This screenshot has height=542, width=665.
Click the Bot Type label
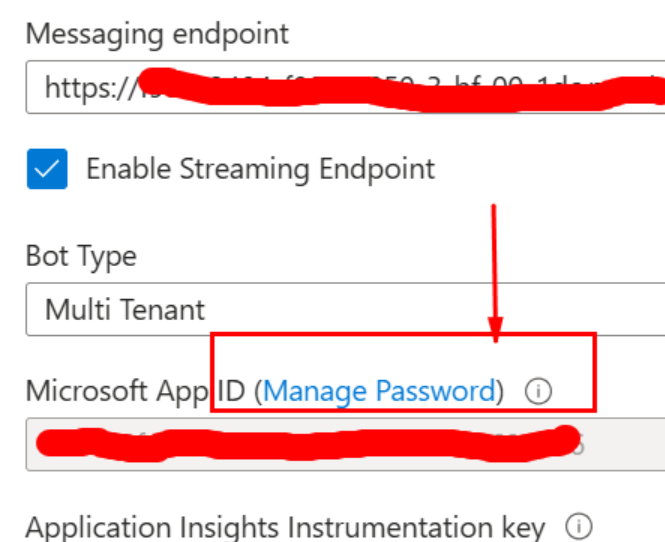click(81, 256)
